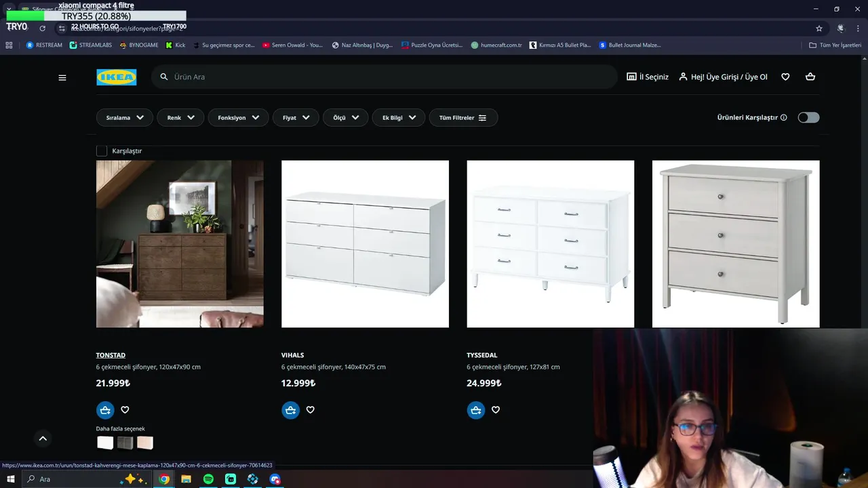Image resolution: width=868 pixels, height=488 pixels.
Task: Open the Kırmızı A5 Bullet Pla... bookmark
Action: click(x=560, y=45)
